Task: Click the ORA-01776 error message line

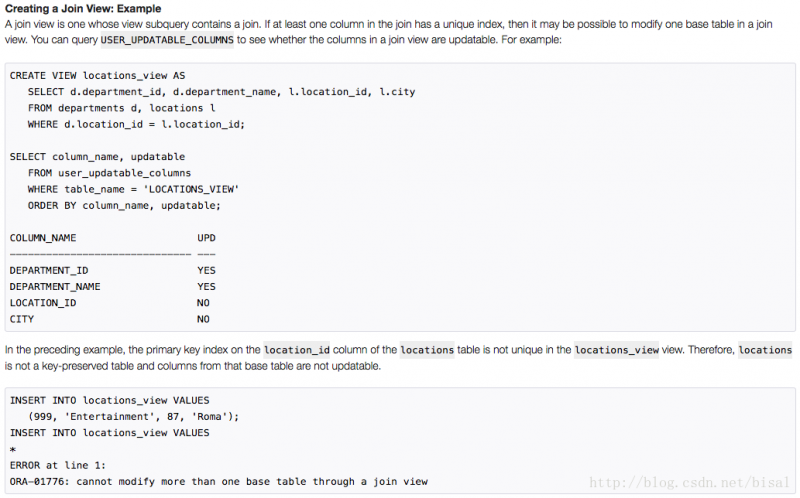Action: (218, 482)
